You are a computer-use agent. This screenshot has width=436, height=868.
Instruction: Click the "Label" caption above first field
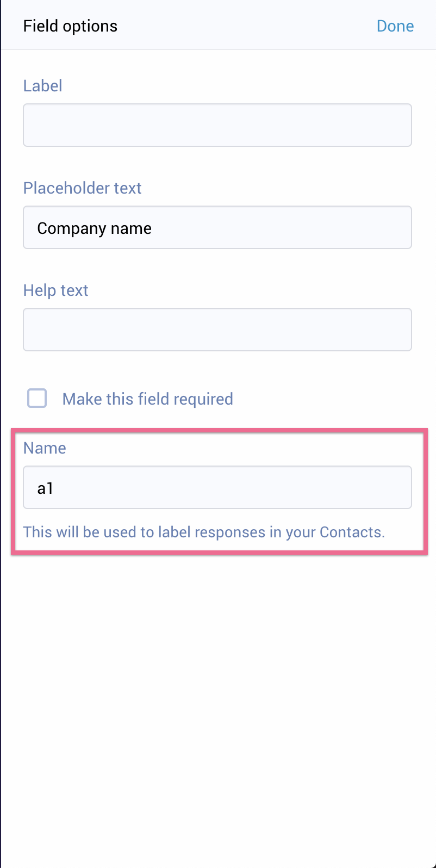pyautogui.click(x=42, y=86)
